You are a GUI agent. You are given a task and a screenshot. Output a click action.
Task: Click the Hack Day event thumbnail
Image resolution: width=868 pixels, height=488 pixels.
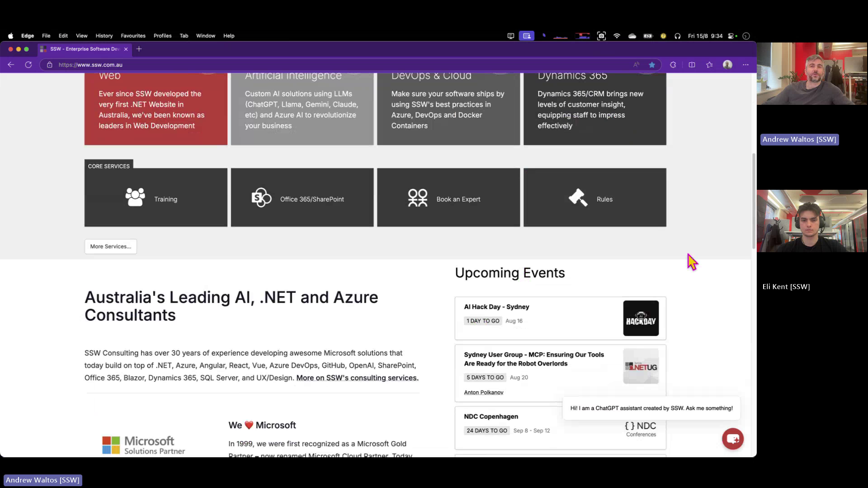tap(641, 318)
